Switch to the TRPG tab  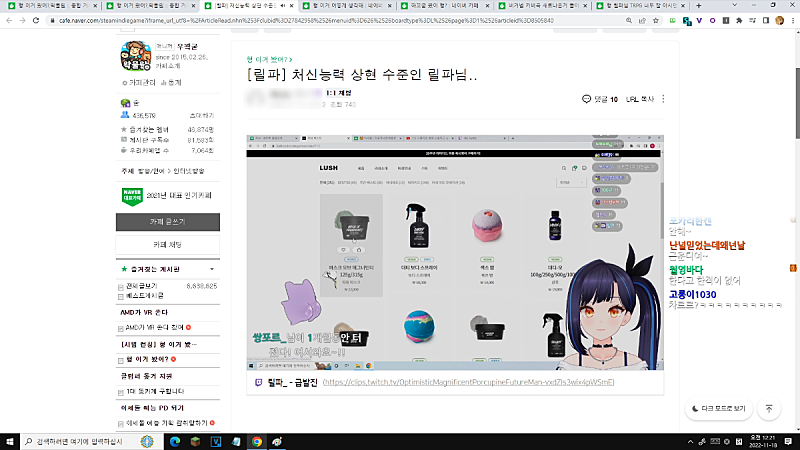click(x=638, y=6)
